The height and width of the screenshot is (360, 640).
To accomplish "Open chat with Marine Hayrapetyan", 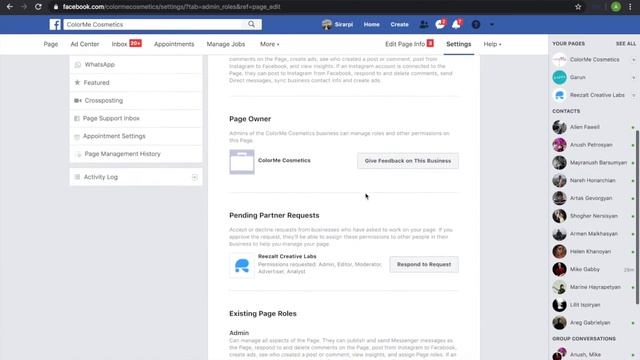I will (594, 287).
